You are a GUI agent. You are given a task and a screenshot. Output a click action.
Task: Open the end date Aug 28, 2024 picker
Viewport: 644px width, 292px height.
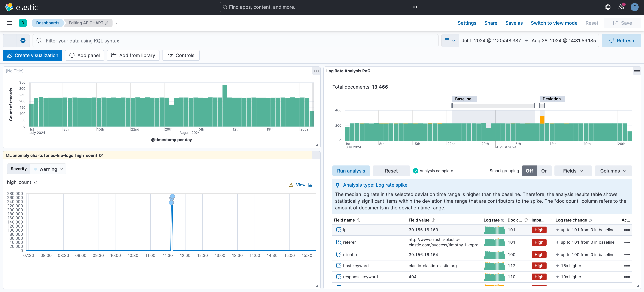coord(563,41)
